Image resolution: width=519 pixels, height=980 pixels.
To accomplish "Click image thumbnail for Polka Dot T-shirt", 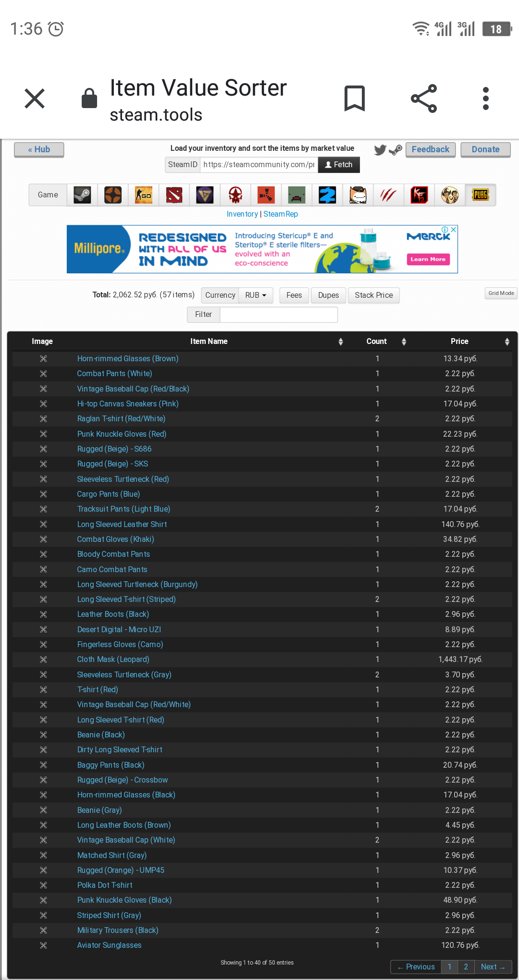I will pyautogui.click(x=43, y=885).
